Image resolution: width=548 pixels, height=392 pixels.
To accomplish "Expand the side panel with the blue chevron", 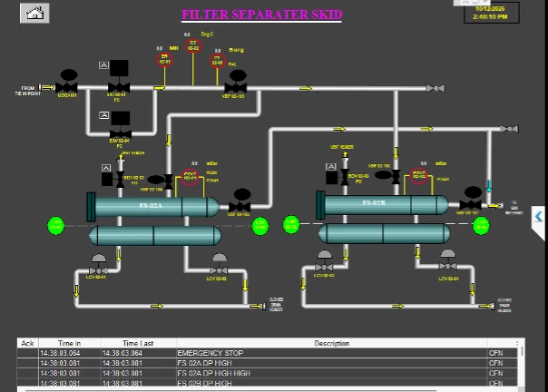I will 539,217.
